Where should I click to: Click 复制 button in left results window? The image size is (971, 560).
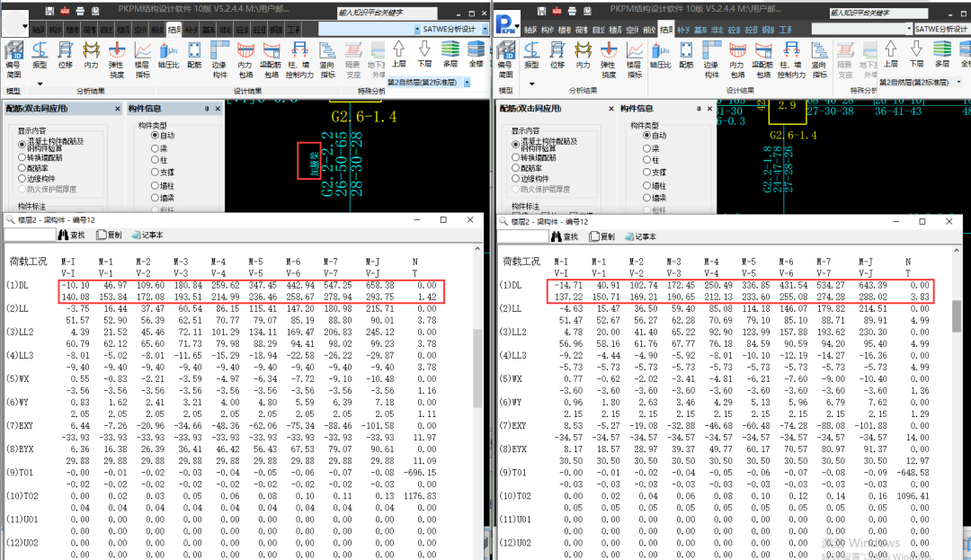click(x=109, y=236)
